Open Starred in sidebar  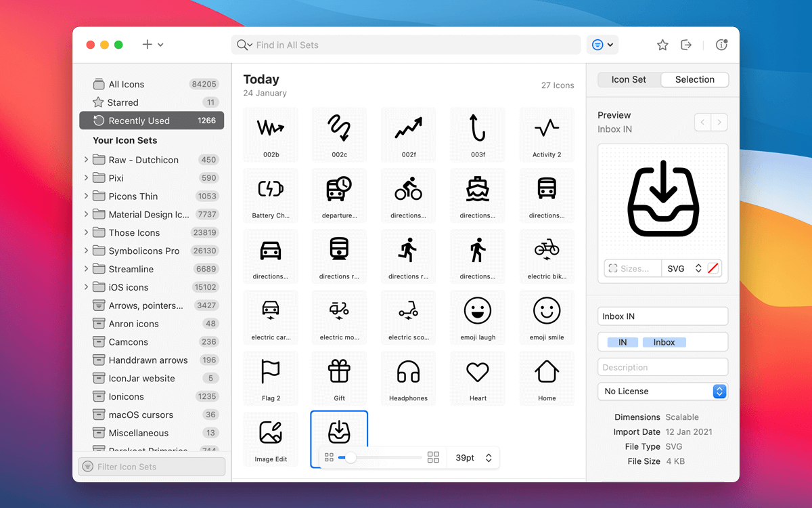(x=152, y=102)
